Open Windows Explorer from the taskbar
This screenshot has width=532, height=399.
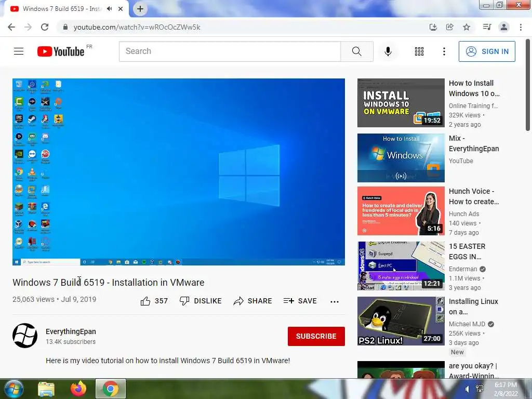(x=46, y=389)
